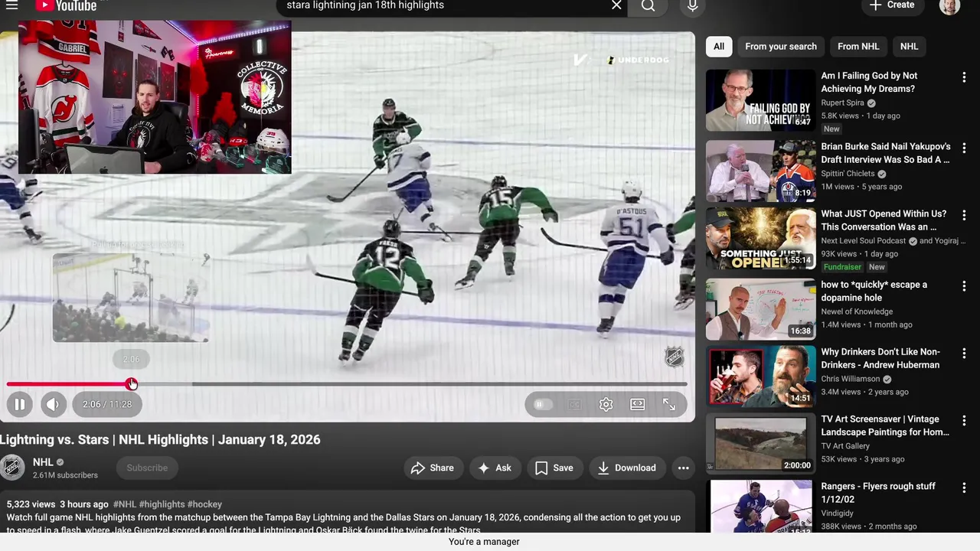Open options for Rangers Flyers video
The width and height of the screenshot is (980, 551).
coord(964,488)
